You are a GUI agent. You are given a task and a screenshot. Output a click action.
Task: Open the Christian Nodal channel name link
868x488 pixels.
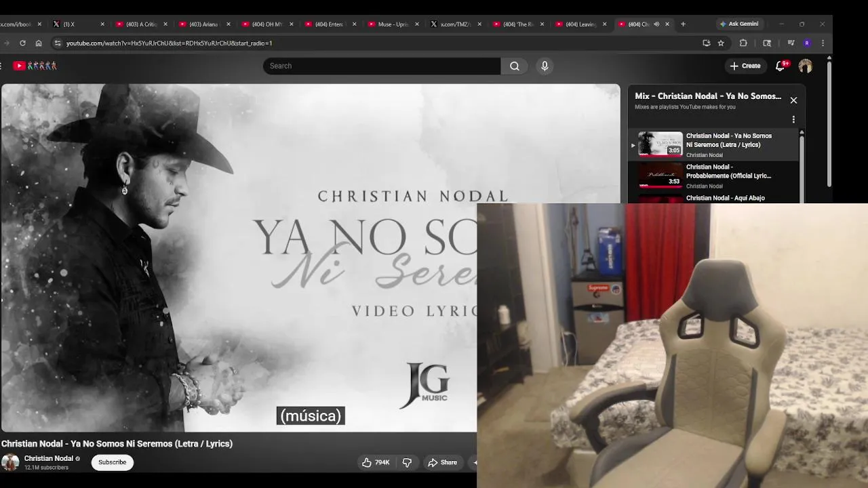tap(49, 458)
